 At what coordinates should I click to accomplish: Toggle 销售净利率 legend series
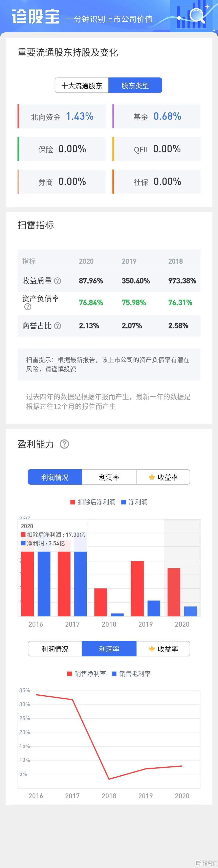(87, 674)
